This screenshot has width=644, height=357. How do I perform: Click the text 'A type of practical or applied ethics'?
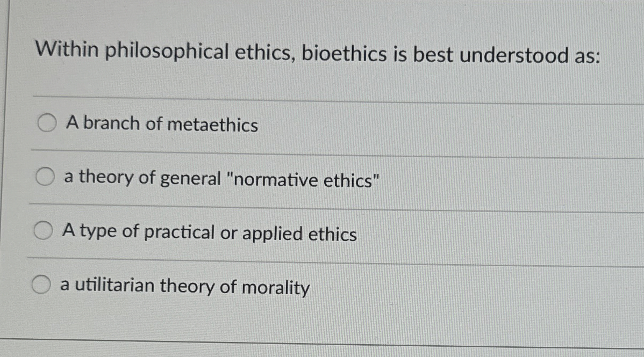(x=210, y=233)
